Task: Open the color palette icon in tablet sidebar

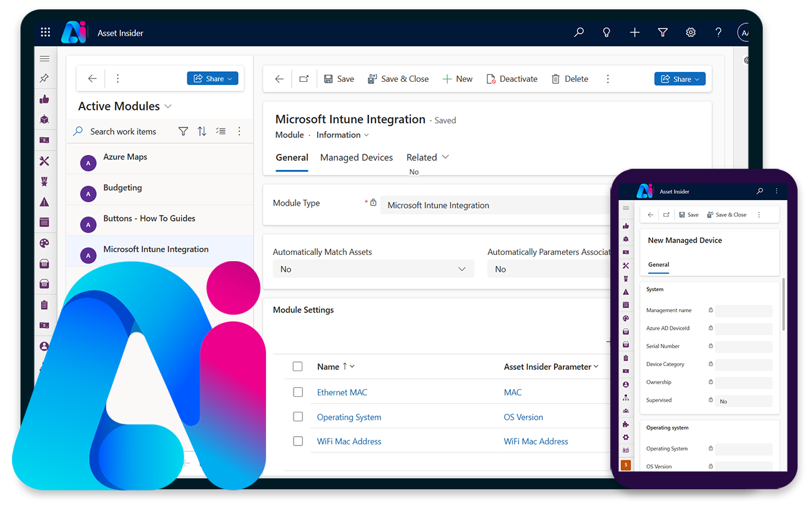Action: pyautogui.click(x=44, y=243)
